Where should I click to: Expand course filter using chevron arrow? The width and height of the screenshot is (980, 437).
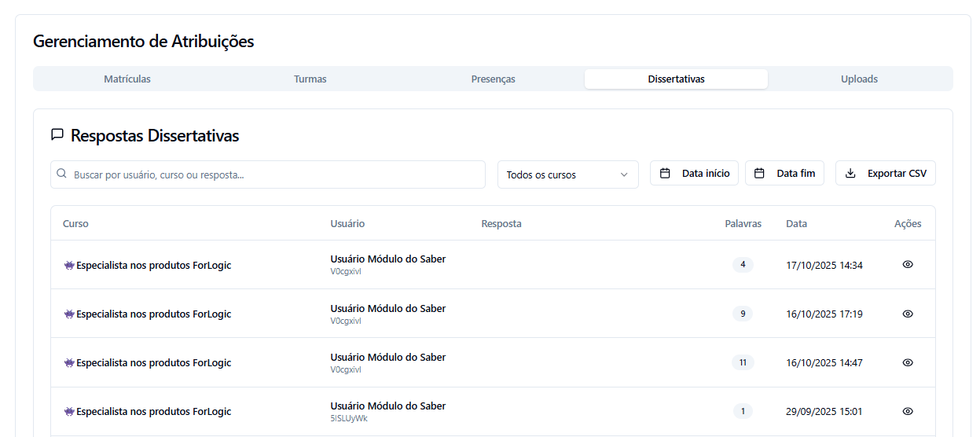624,174
